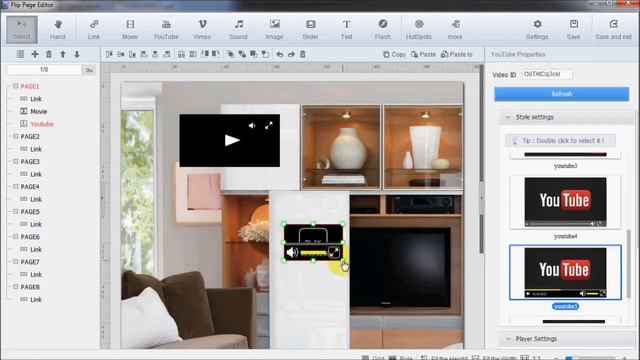Screen dimensions: 640x360
Task: Collapse the right properties panel arrow
Action: coord(482,198)
